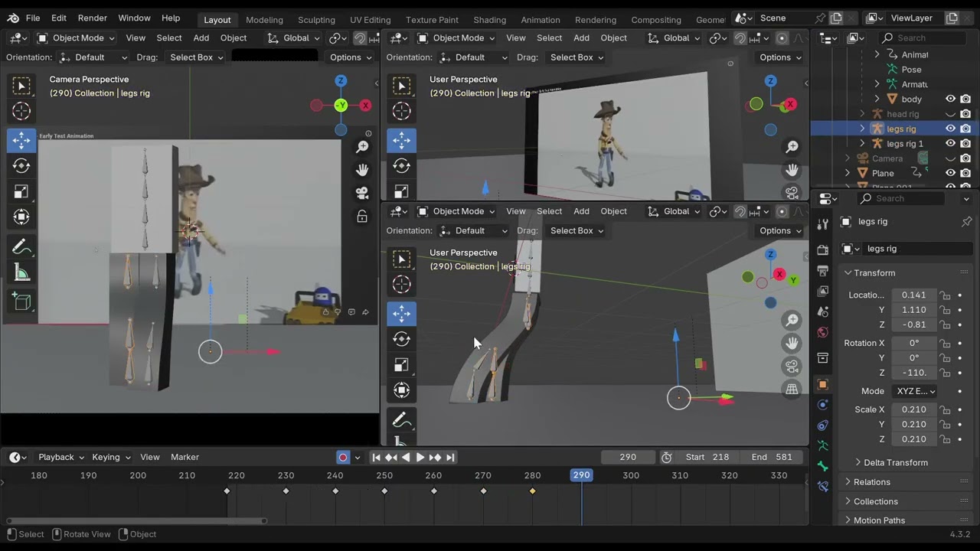Toggle auto keying record button in timeline

point(343,458)
